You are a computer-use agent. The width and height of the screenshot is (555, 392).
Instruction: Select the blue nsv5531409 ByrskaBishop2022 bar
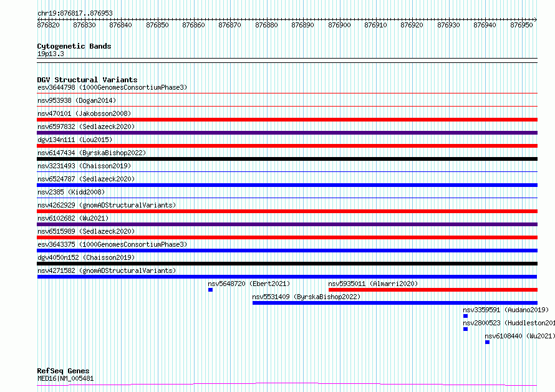pyautogui.click(x=395, y=303)
